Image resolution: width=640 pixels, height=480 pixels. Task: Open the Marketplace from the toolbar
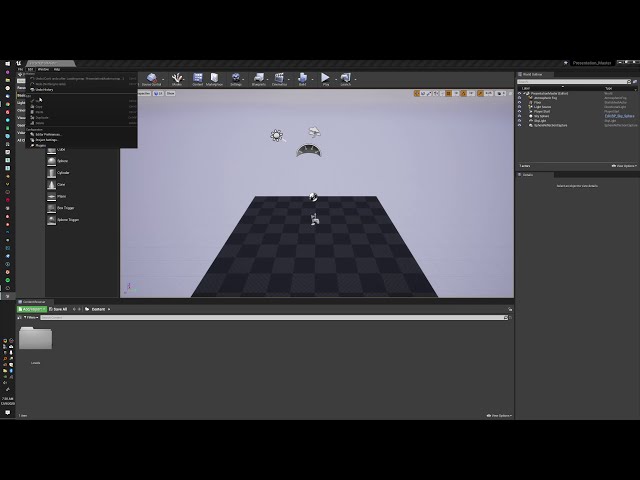[x=214, y=79]
